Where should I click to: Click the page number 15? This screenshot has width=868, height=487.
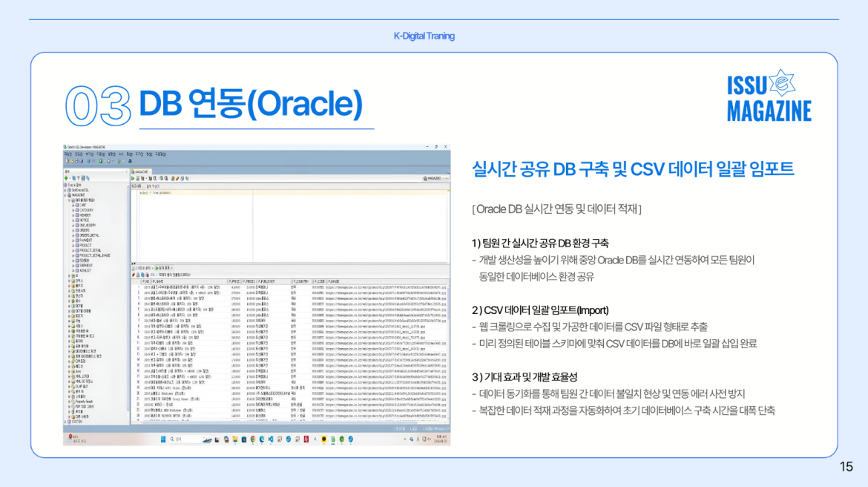pos(846,466)
